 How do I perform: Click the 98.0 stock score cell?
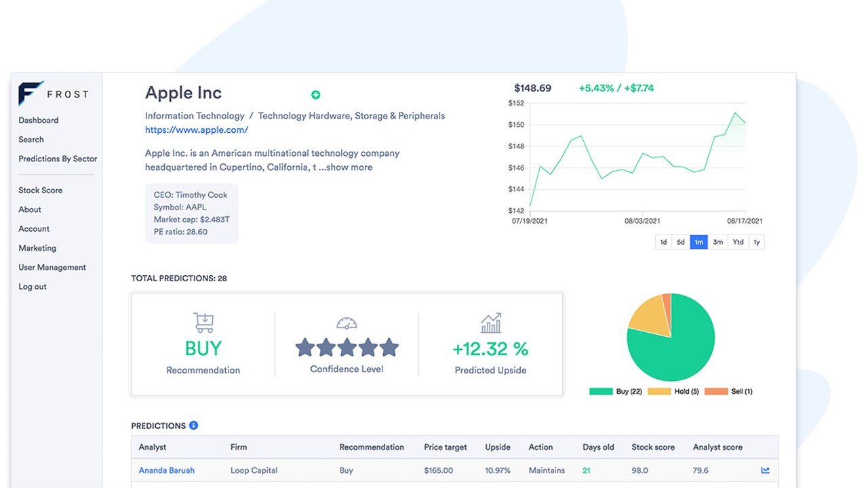(639, 470)
